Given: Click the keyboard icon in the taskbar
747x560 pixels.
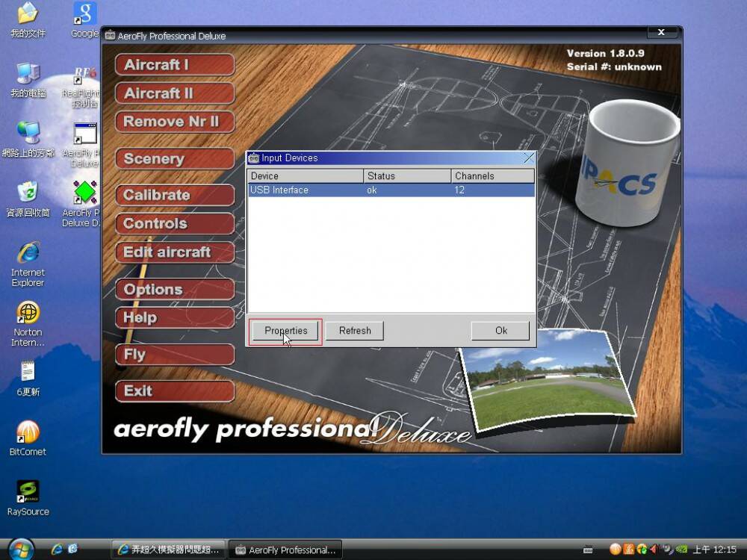Looking at the screenshot, I should 588,550.
